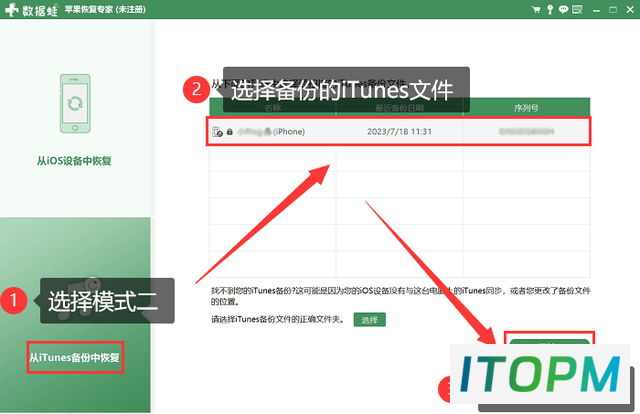Click the blurred serial number cell
The image size is (640, 414).
[x=527, y=131]
